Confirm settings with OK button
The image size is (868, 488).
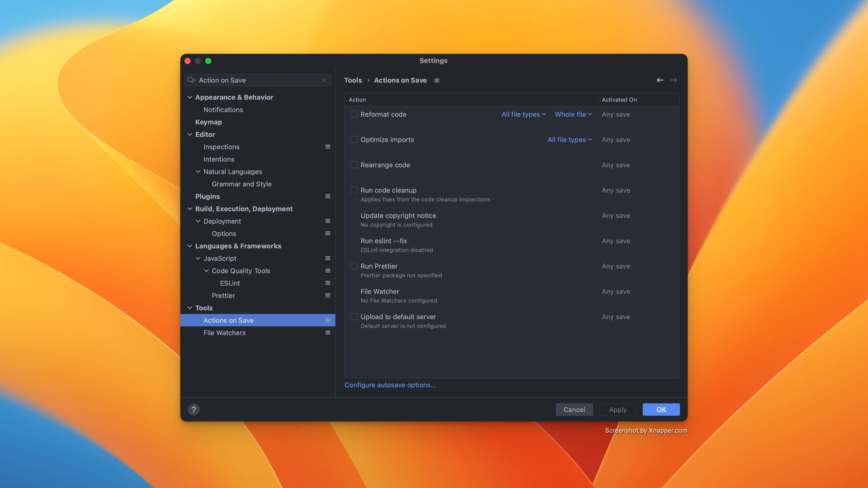661,410
